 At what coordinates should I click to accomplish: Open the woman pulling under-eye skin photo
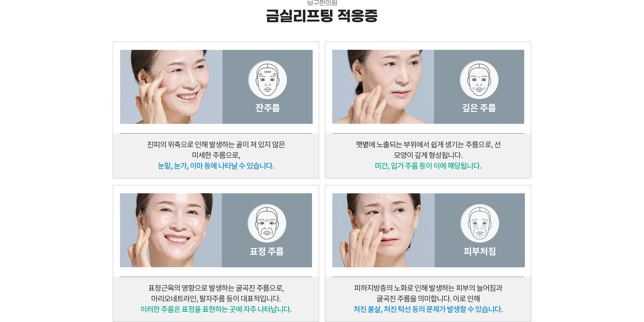coord(384,230)
